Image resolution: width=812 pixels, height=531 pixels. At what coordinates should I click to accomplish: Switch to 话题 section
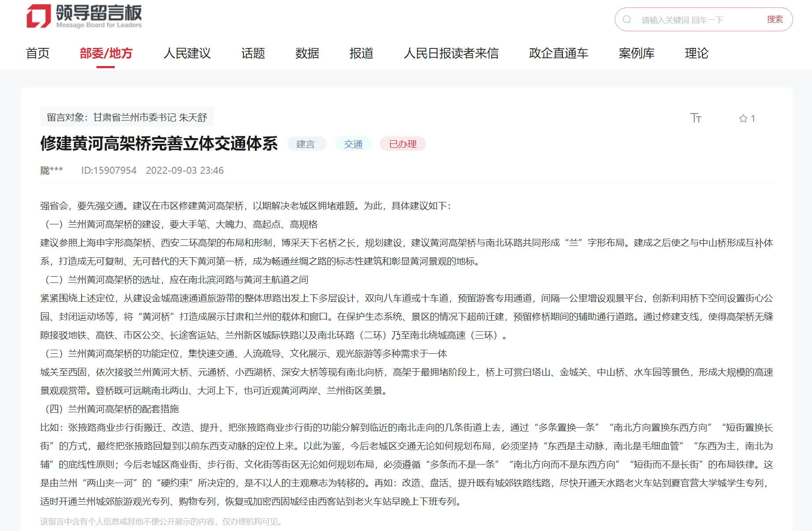(253, 53)
